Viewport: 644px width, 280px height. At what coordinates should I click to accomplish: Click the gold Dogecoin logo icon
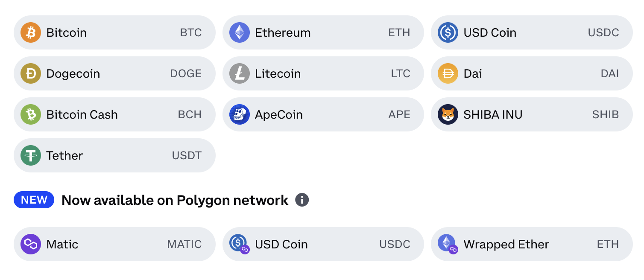pos(31,73)
